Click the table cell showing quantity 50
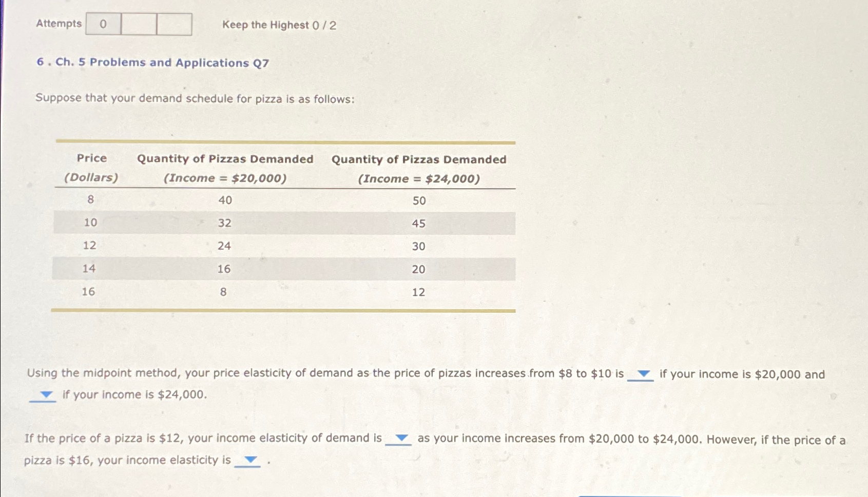This screenshot has height=497, width=868. tap(419, 200)
